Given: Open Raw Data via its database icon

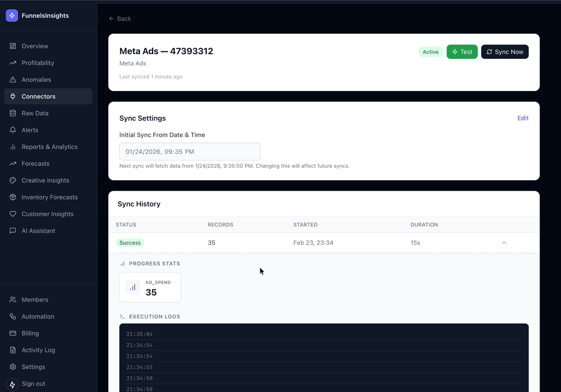Looking at the screenshot, I should point(13,113).
